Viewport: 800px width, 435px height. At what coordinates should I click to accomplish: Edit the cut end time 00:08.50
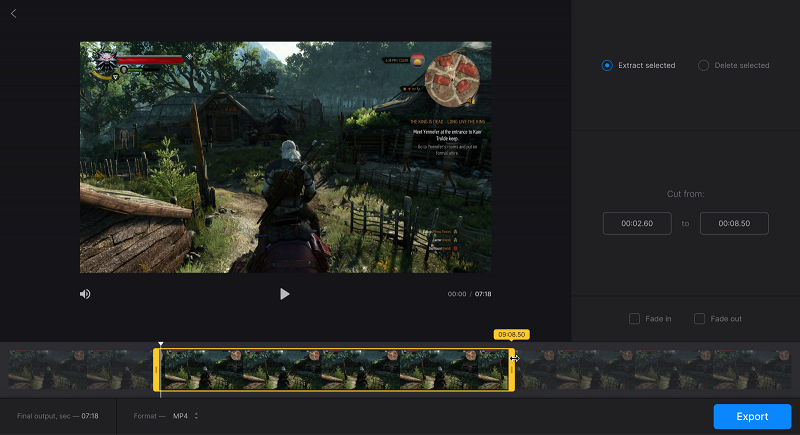click(734, 223)
